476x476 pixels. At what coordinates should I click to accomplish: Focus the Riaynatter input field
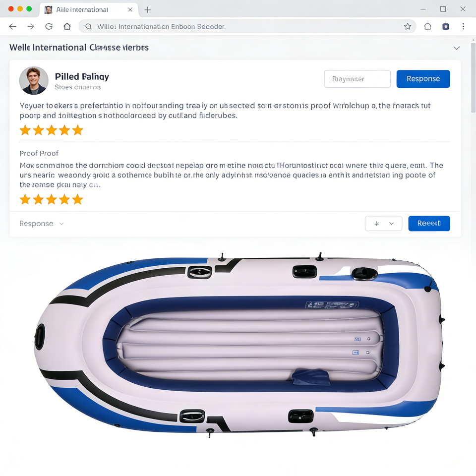[x=357, y=79]
